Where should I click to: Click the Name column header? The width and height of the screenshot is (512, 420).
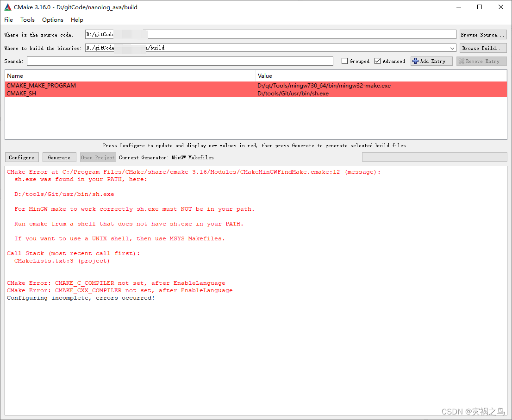tap(130, 76)
